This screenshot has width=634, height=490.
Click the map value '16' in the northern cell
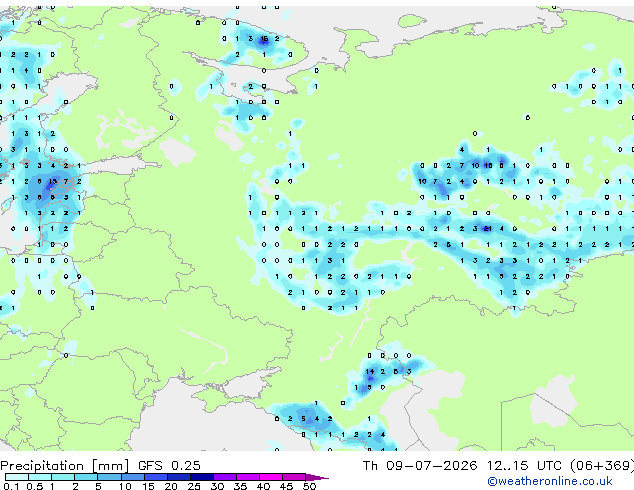click(264, 39)
